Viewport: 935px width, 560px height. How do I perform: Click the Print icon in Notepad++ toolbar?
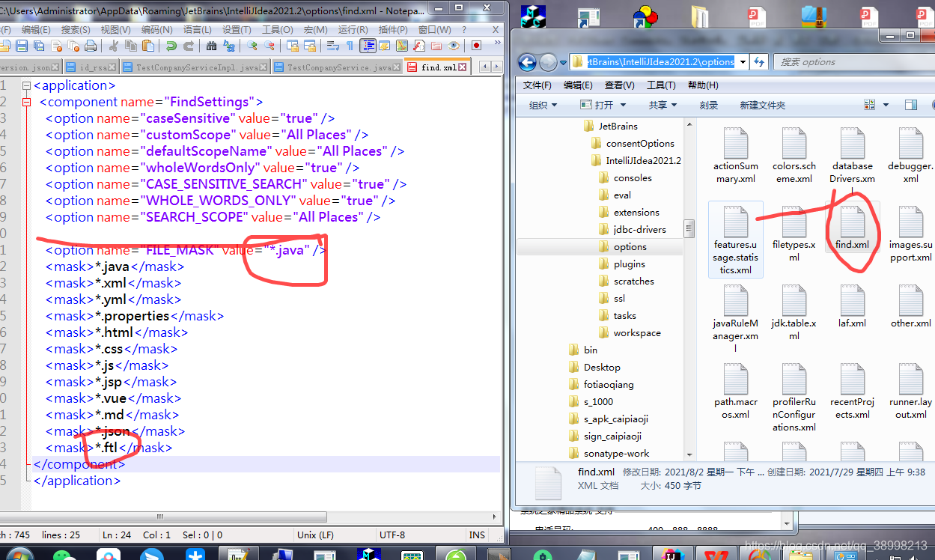point(90,46)
